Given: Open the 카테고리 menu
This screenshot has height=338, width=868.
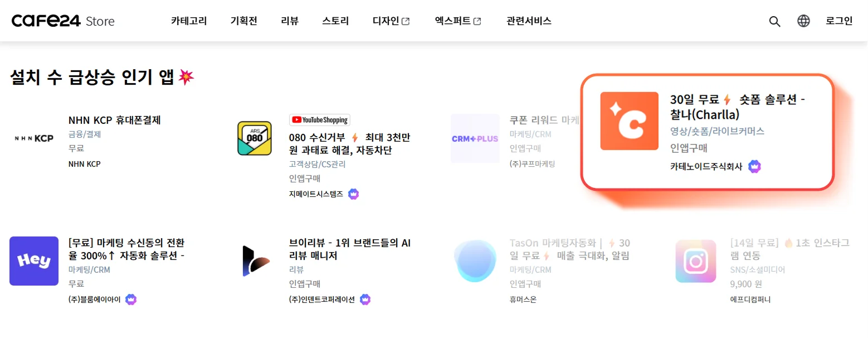Looking at the screenshot, I should [x=189, y=21].
